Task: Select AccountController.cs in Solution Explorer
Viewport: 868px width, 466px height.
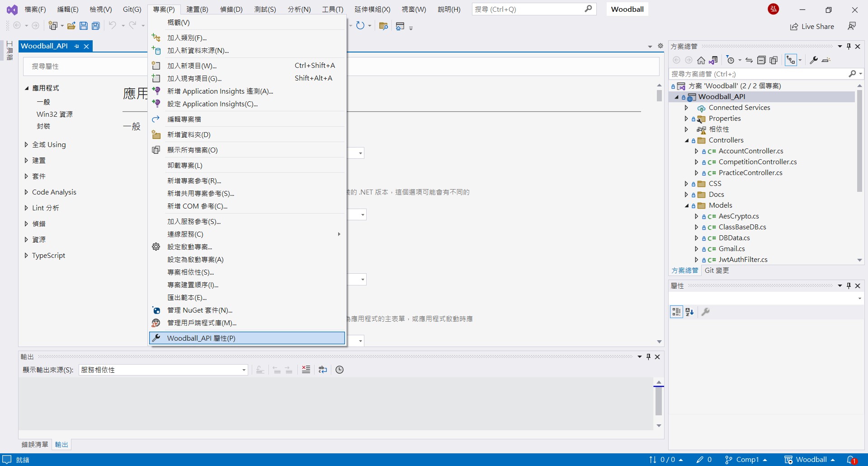Action: tap(751, 151)
